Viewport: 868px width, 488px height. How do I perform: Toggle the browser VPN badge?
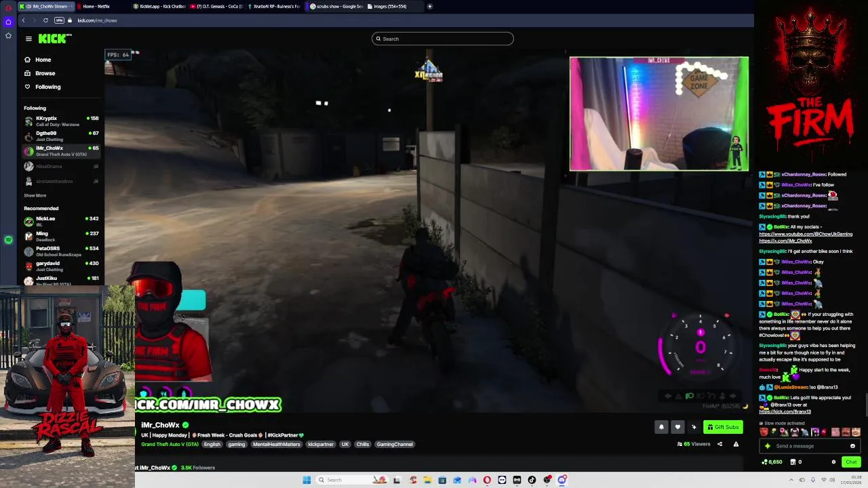coord(59,20)
